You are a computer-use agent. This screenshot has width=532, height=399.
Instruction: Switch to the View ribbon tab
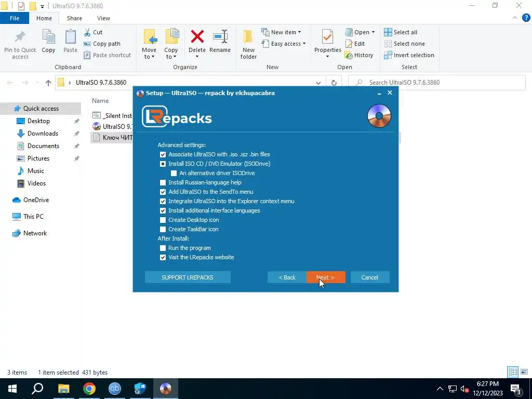[103, 18]
